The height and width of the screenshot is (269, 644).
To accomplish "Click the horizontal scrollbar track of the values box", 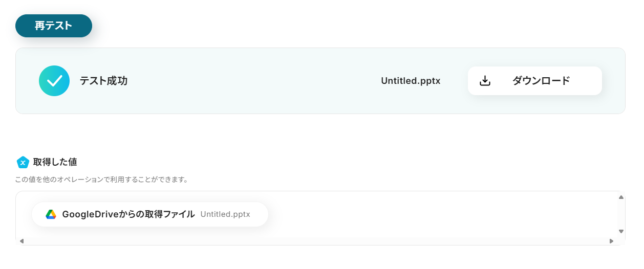I will [x=316, y=241].
